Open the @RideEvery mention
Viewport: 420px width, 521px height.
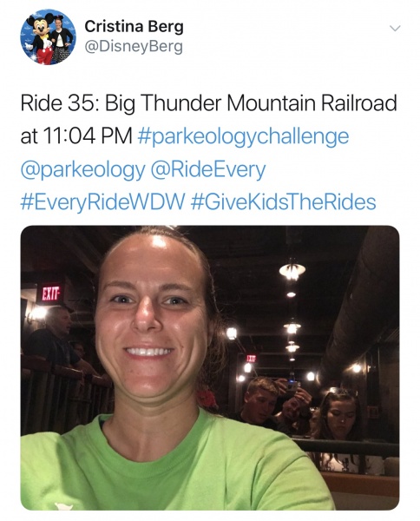(x=208, y=170)
